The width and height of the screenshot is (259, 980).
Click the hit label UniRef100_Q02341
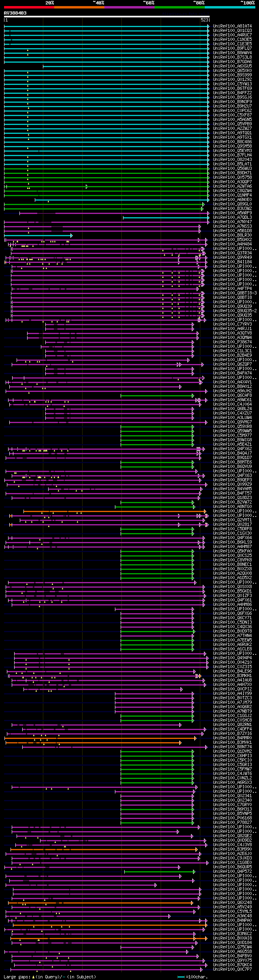tap(232, 796)
